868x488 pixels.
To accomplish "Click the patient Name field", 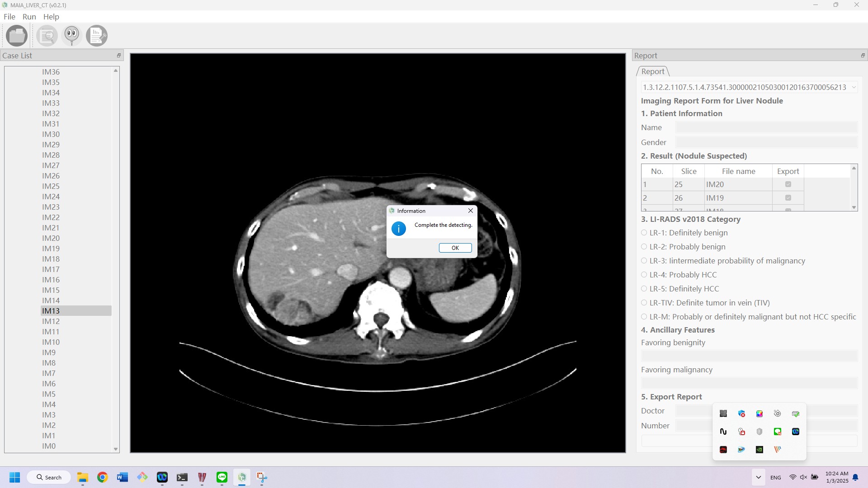I will (x=766, y=127).
